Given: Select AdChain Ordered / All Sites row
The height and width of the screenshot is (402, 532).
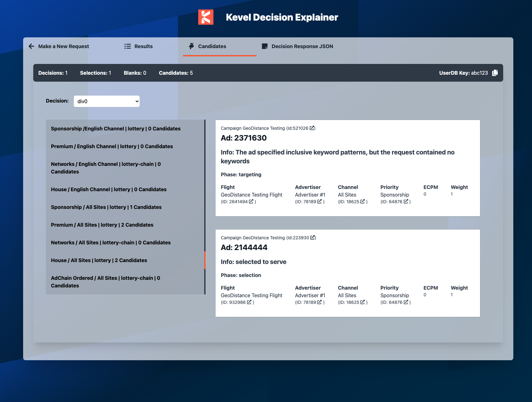Looking at the screenshot, I should pos(125,282).
